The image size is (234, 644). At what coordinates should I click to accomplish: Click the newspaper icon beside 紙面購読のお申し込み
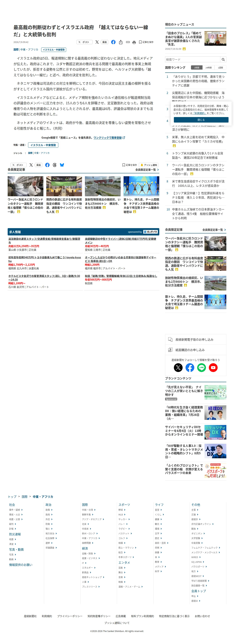(170, 350)
